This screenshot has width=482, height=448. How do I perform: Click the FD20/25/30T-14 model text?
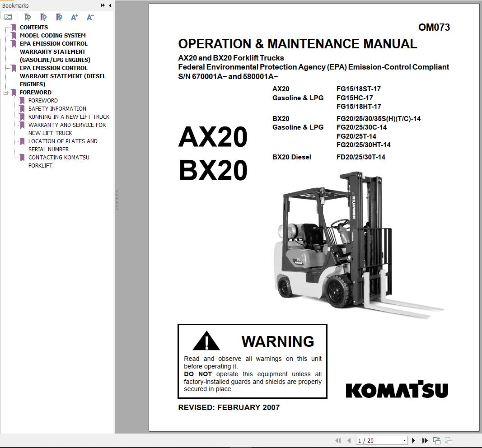click(x=361, y=157)
